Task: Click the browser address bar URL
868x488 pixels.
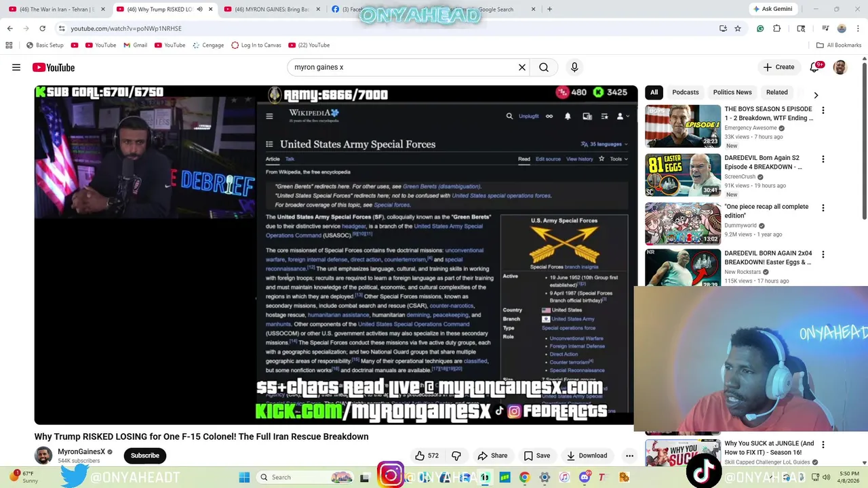Action: [126, 28]
